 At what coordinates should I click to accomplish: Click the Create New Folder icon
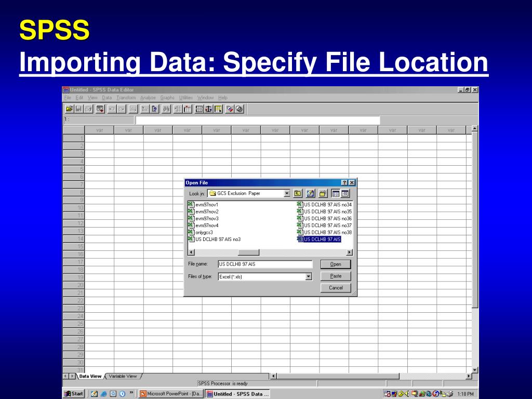(x=323, y=193)
